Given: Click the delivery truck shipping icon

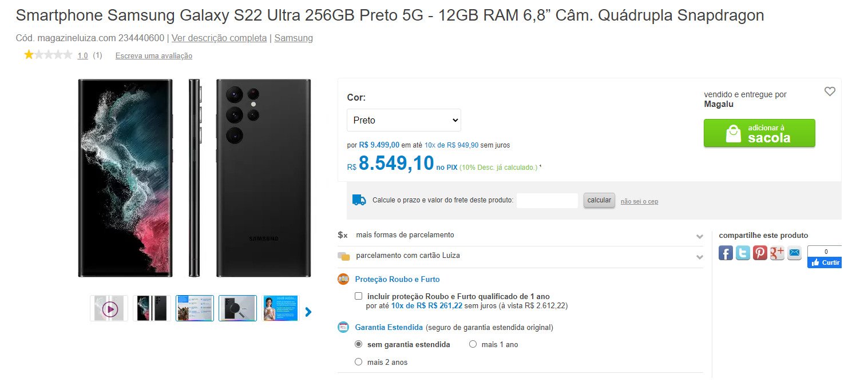Looking at the screenshot, I should tap(359, 200).
